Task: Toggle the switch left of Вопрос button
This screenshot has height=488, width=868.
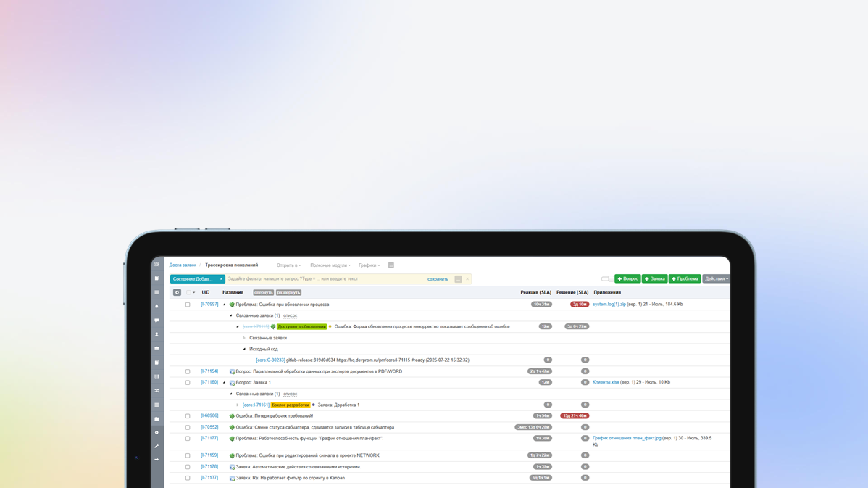Action: [606, 279]
